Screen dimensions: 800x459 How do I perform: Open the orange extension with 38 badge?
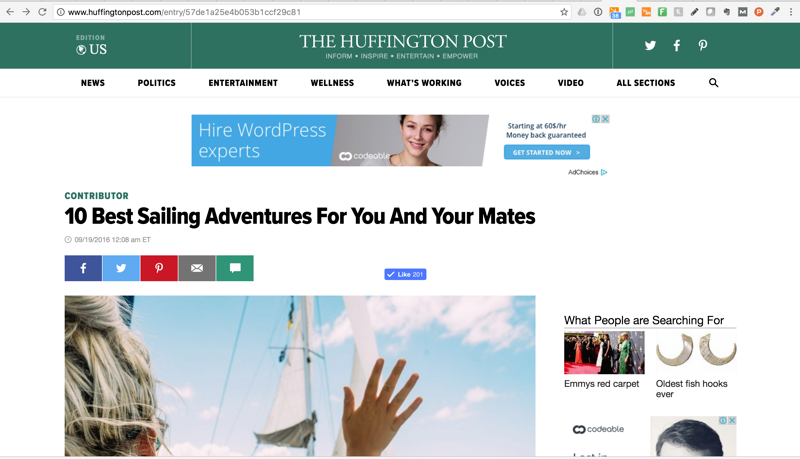click(615, 12)
